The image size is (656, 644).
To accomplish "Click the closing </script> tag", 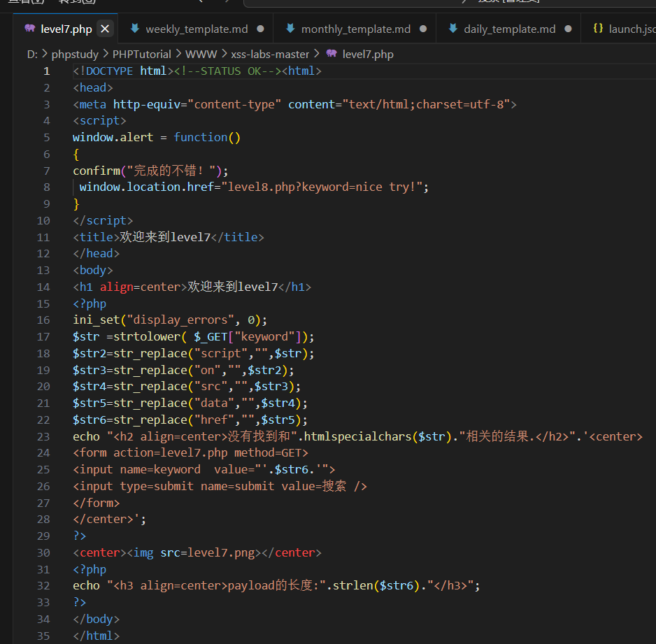I will (x=103, y=221).
